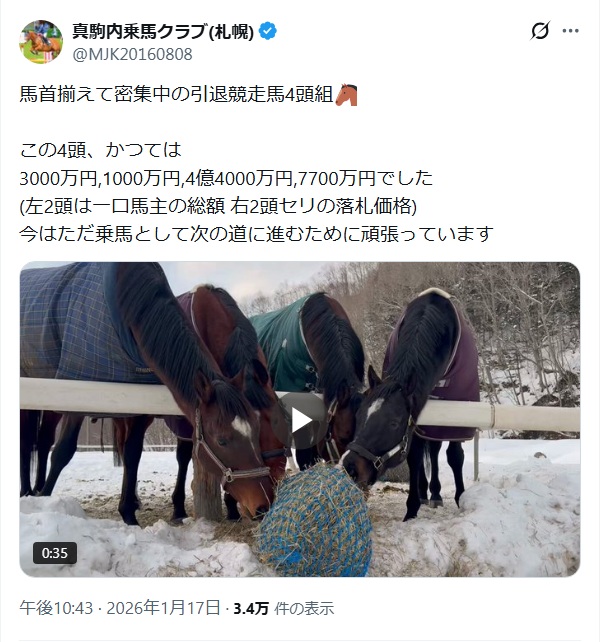Click the 午後10:43 post time
Screen dimensions: 604x642
56,608
